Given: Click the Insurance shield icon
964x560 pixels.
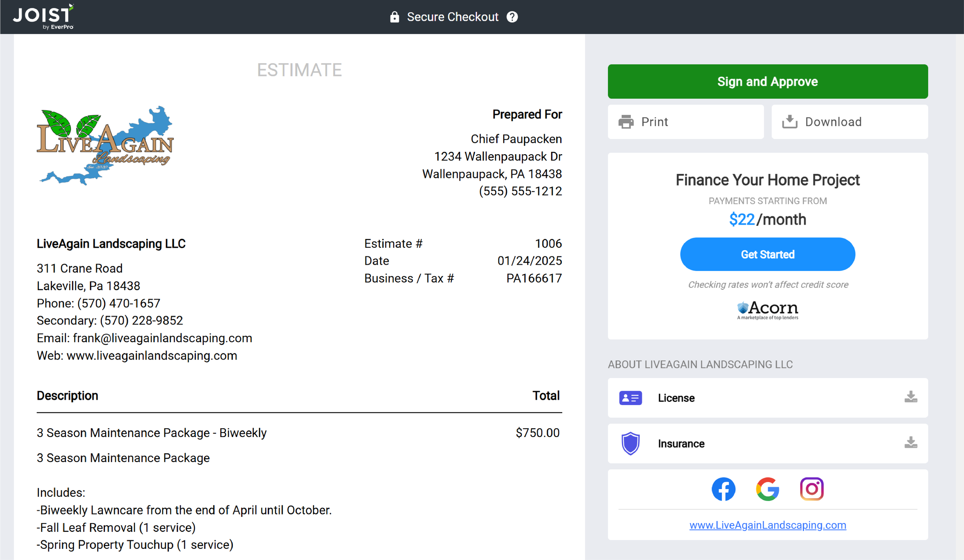Looking at the screenshot, I should point(630,443).
